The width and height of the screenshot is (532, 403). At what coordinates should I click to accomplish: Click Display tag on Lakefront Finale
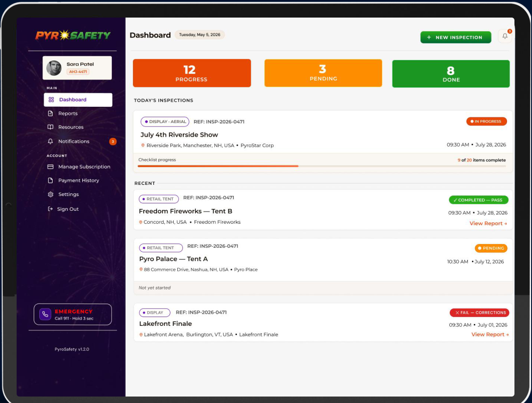[x=155, y=313]
